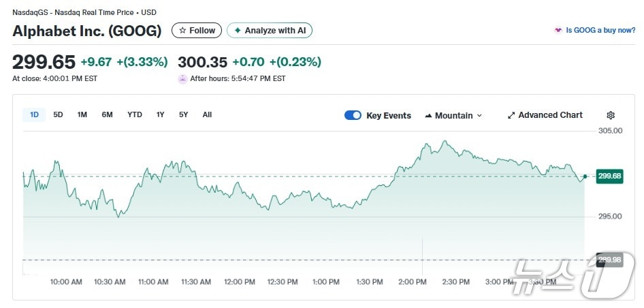Image resolution: width=644 pixels, height=308 pixels.
Task: View the All time range
Action: click(x=207, y=114)
